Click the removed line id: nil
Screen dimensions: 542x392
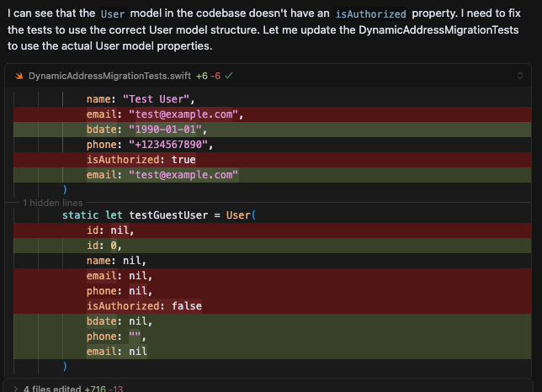[109, 230]
